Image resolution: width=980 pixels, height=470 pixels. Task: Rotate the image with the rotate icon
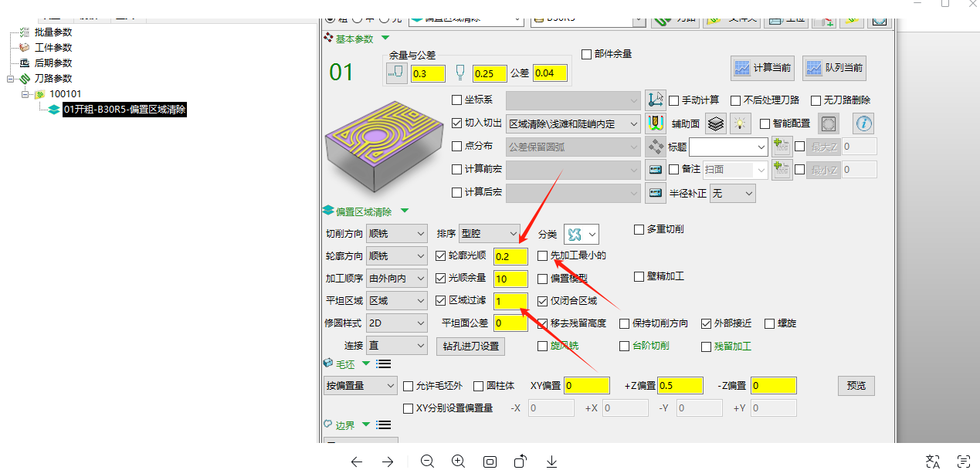tap(521, 462)
